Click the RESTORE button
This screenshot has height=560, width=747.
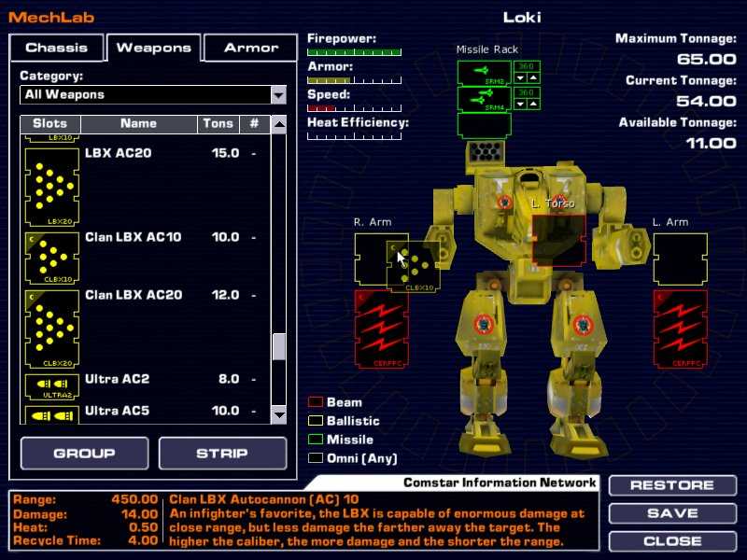(672, 485)
